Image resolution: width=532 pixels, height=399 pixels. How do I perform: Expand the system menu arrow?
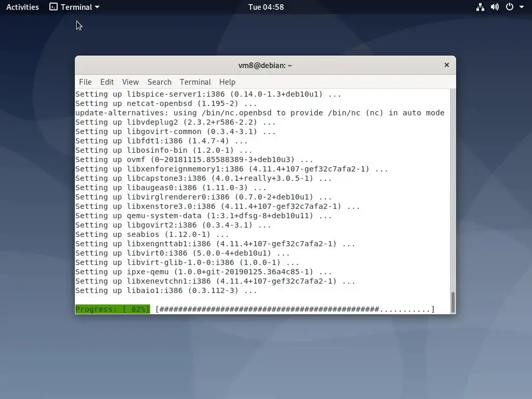click(x=522, y=7)
